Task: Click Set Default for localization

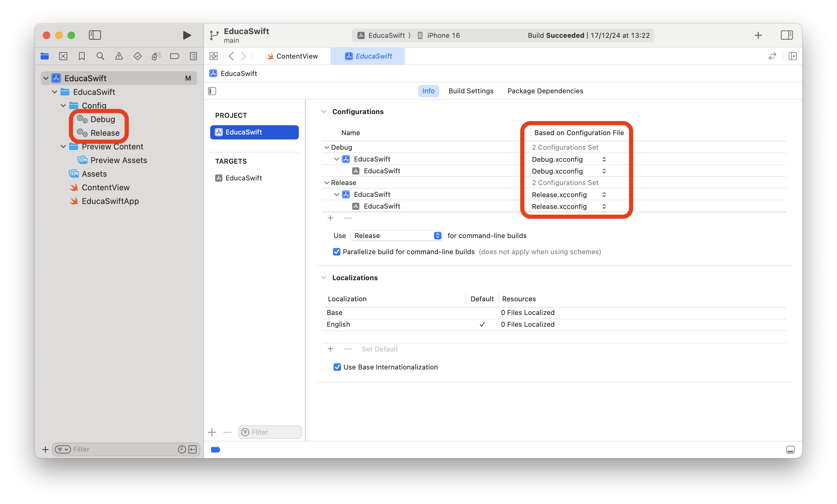Action: [380, 349]
